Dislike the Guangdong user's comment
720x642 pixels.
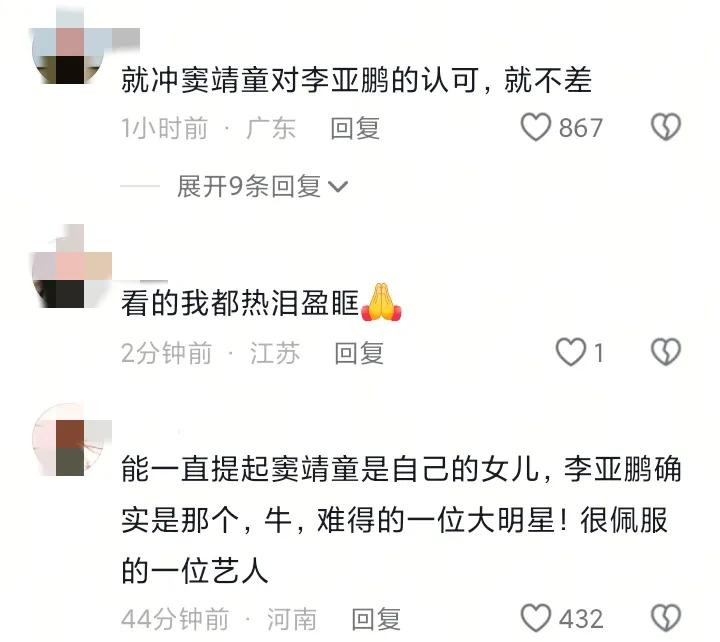pos(666,127)
